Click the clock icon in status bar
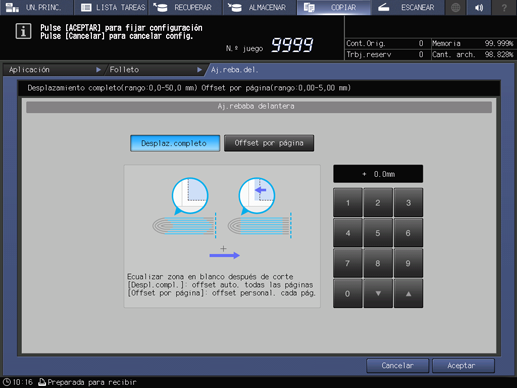This screenshot has width=517, height=388. point(7,382)
